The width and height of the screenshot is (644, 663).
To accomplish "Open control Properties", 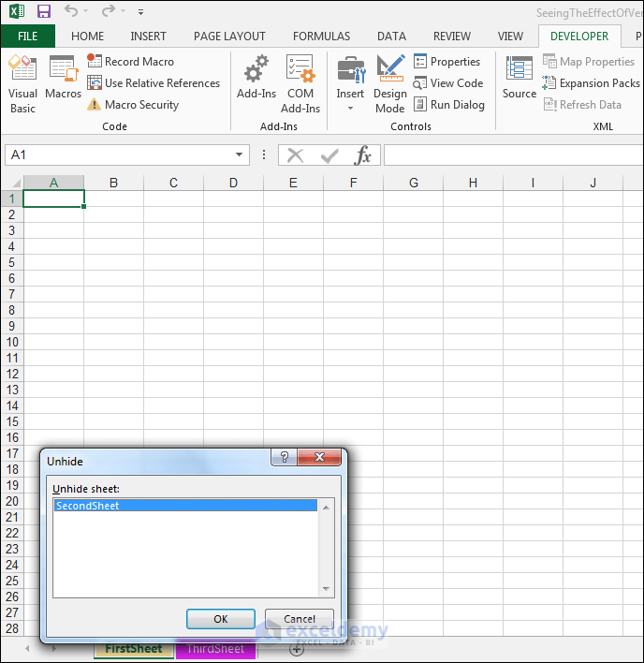I will [447, 61].
